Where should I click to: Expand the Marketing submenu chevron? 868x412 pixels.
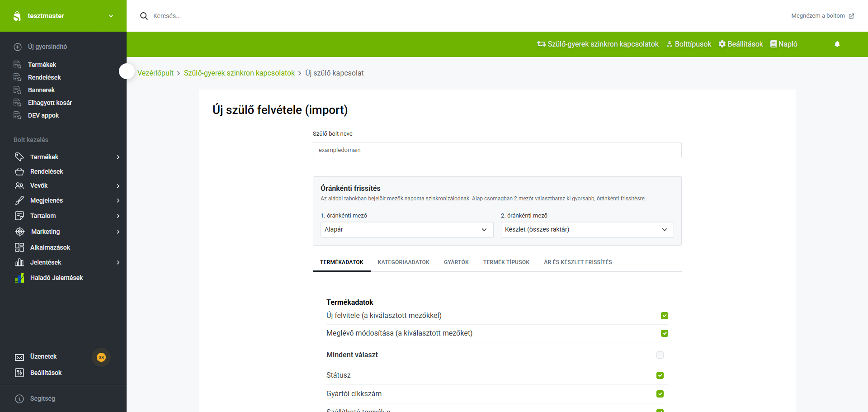(x=118, y=232)
